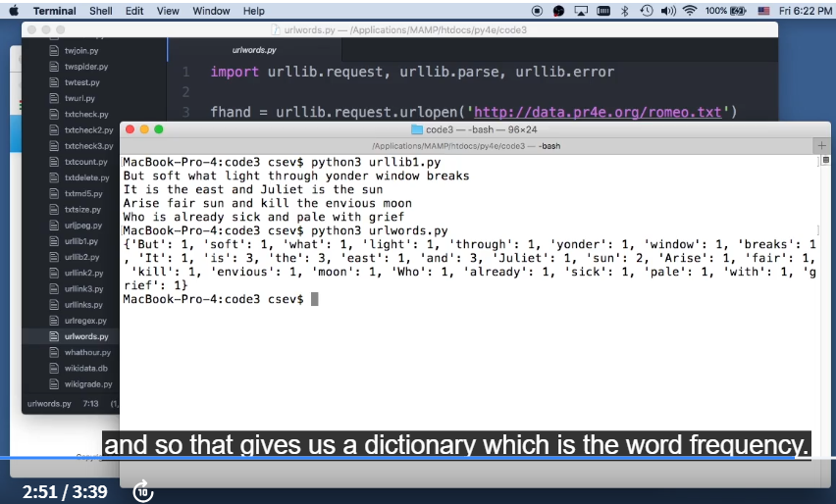
Task: Click the AirPlay display icon in menu bar
Action: 581,11
